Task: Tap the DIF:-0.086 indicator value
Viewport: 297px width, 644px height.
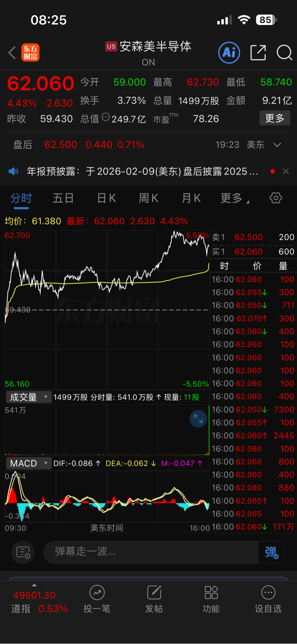Action: (x=77, y=464)
